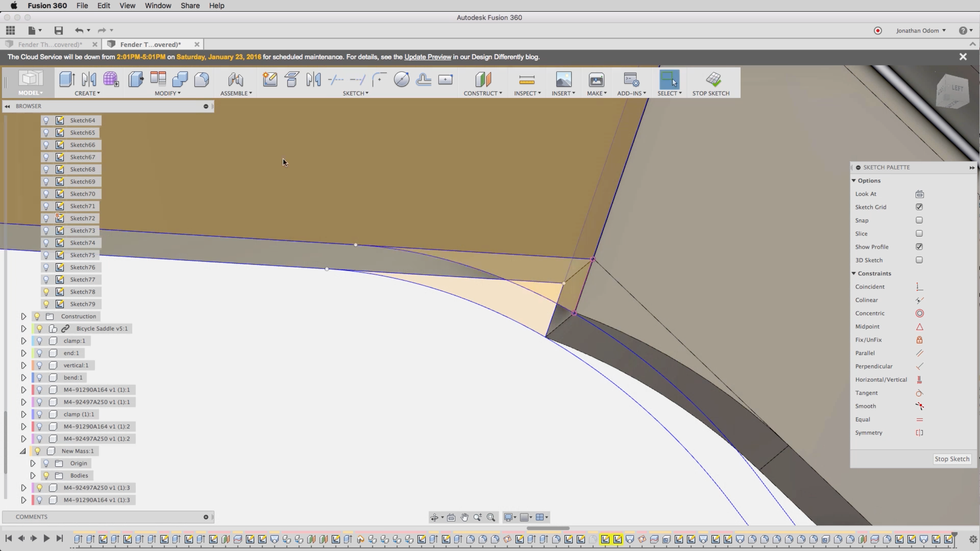
Task: Click the Concentric constraint icon
Action: [919, 313]
